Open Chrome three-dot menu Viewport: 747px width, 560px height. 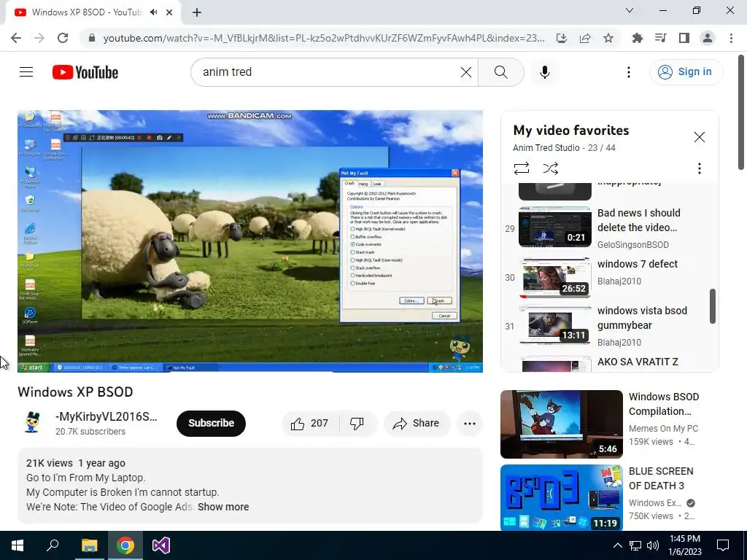731,38
